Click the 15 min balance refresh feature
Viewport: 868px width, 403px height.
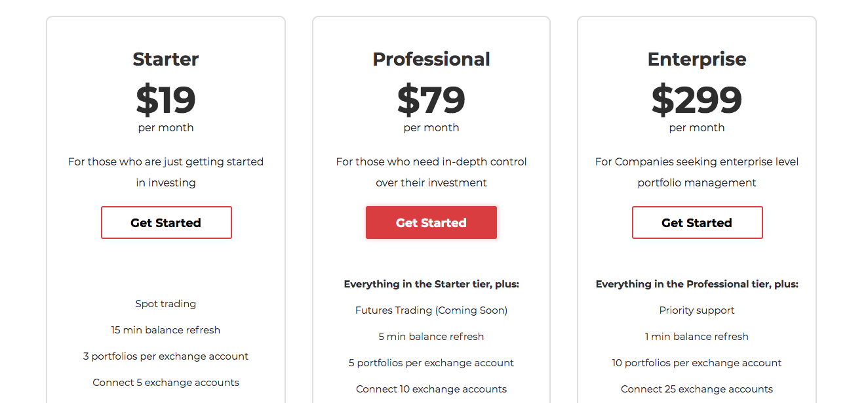point(166,330)
